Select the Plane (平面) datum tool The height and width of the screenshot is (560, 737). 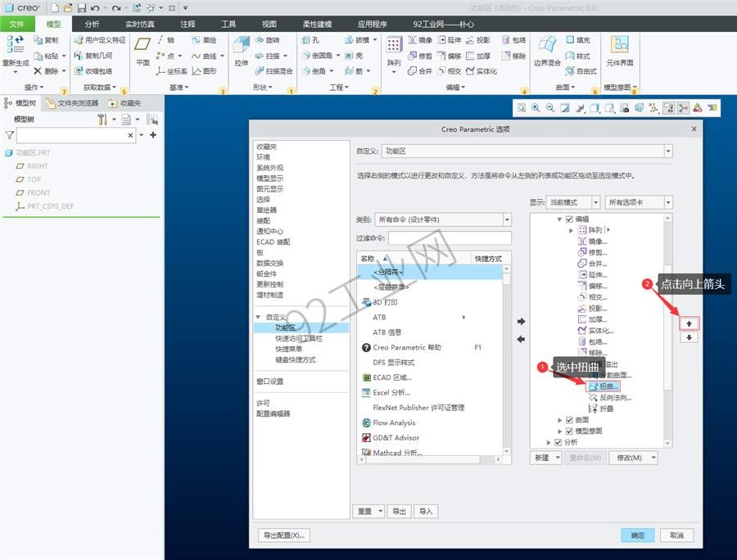[142, 51]
